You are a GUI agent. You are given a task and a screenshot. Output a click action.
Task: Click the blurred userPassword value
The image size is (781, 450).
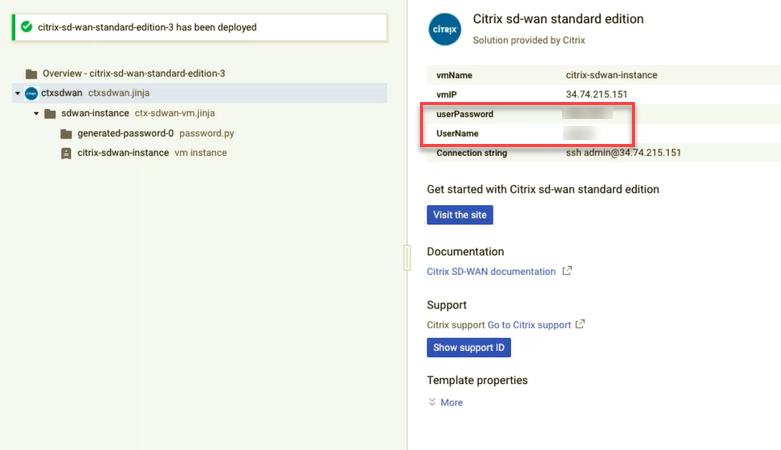tap(587, 114)
